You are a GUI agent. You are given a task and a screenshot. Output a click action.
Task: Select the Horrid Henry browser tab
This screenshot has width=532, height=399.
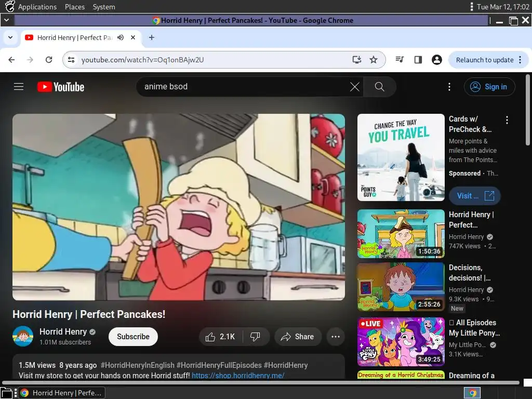click(81, 37)
